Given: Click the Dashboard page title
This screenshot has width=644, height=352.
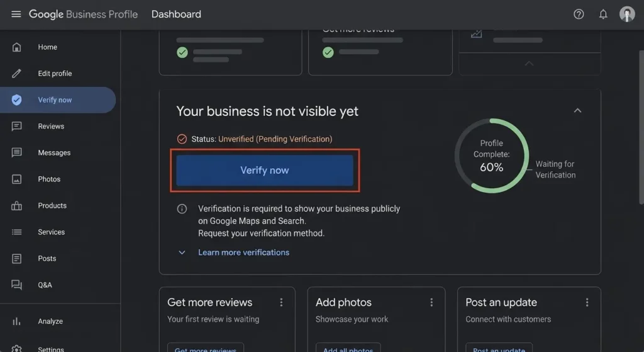Looking at the screenshot, I should click(176, 14).
